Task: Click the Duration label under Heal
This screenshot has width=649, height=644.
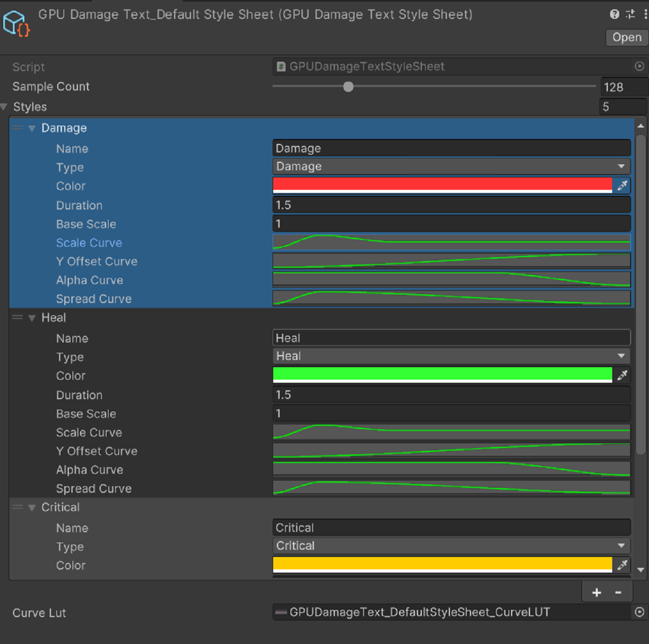Action: [79, 395]
